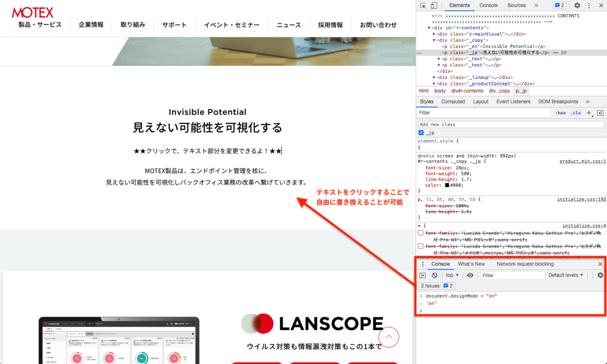Image resolution: width=607 pixels, height=364 pixels.
Task: Click the LANSCOPE logo
Action: (x=312, y=324)
